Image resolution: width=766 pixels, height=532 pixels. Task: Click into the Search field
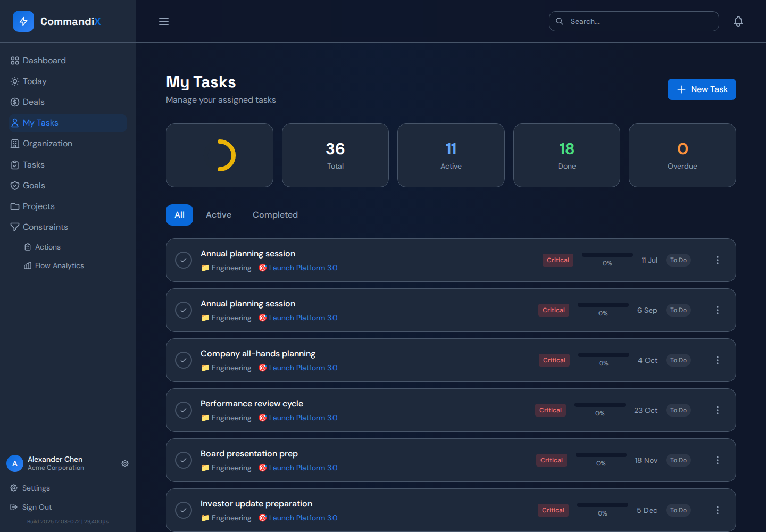tap(634, 21)
